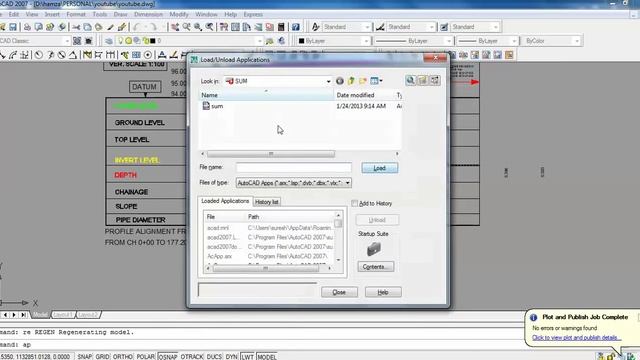Open the Properties palette icon

224,27
